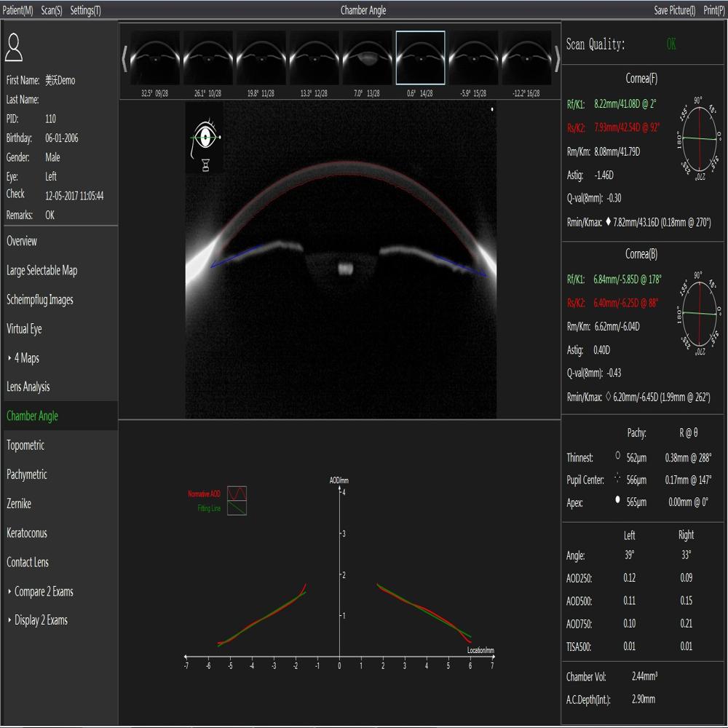Click Print(P) in top bar

714,10
